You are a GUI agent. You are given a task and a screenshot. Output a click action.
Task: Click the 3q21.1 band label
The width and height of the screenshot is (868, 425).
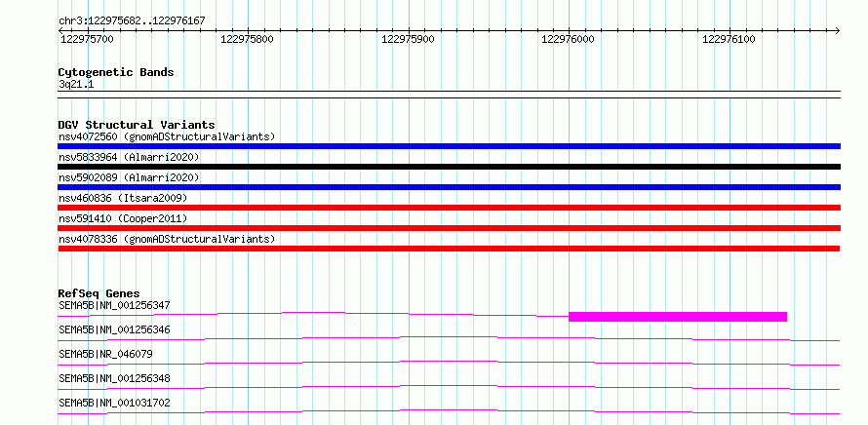pos(76,85)
